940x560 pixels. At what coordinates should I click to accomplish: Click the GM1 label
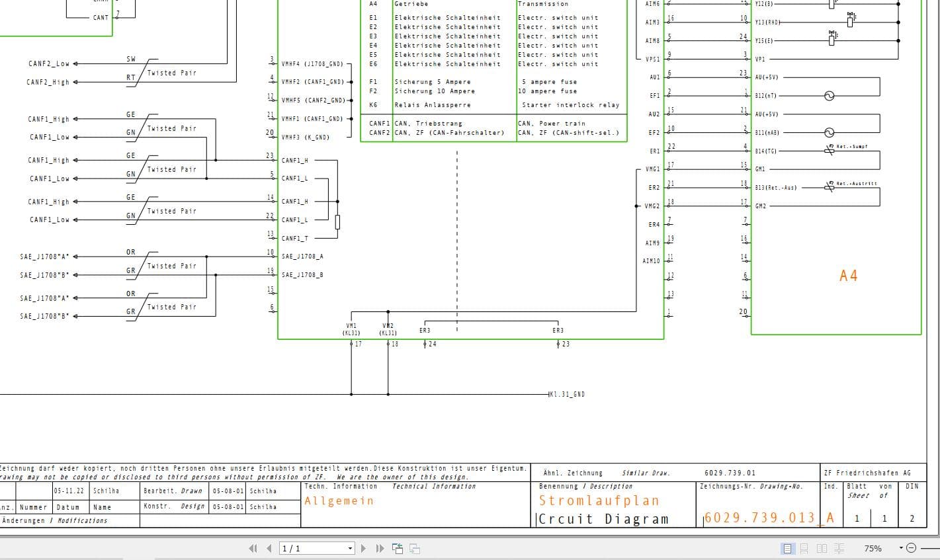pyautogui.click(x=760, y=169)
